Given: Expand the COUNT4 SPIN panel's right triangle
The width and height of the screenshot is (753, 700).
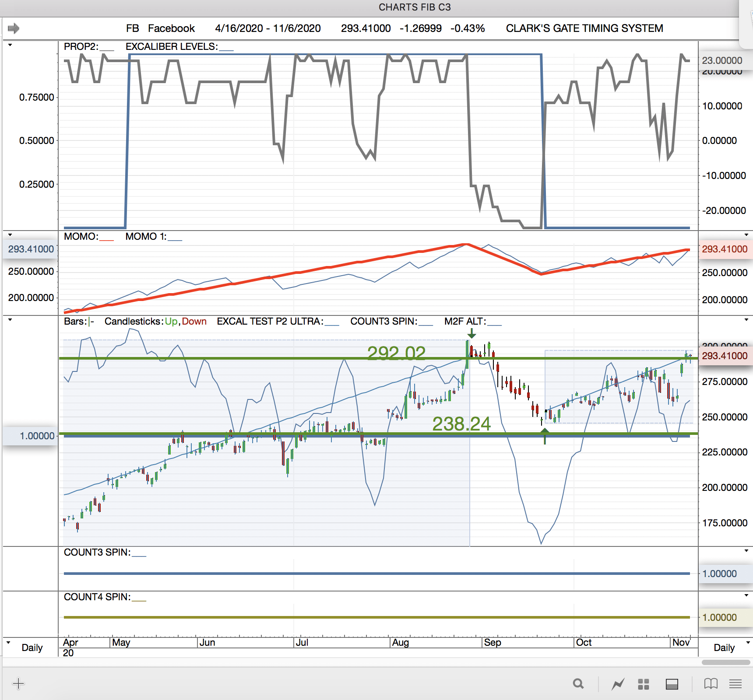Looking at the screenshot, I should click(746, 595).
